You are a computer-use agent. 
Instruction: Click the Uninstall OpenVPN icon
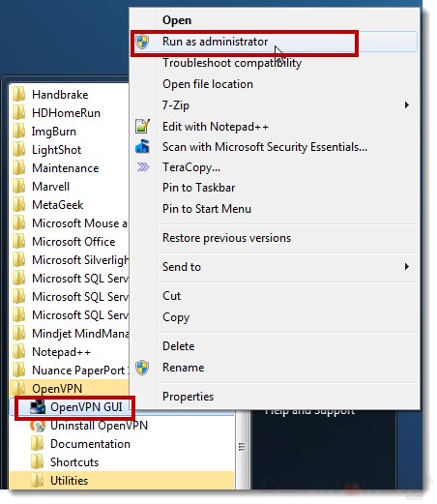click(38, 426)
